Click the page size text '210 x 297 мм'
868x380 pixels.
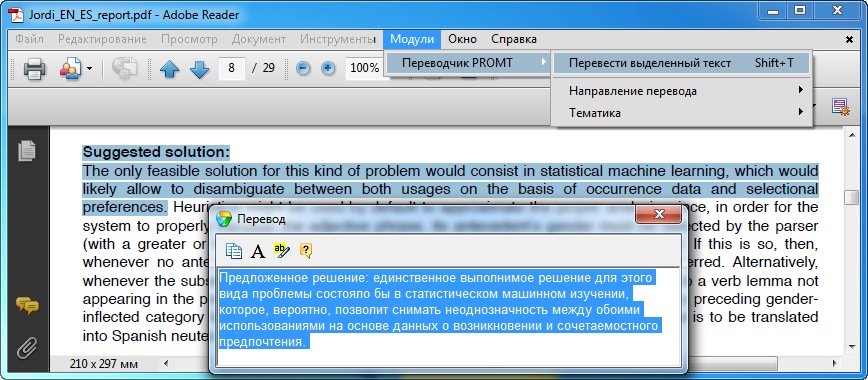104,364
